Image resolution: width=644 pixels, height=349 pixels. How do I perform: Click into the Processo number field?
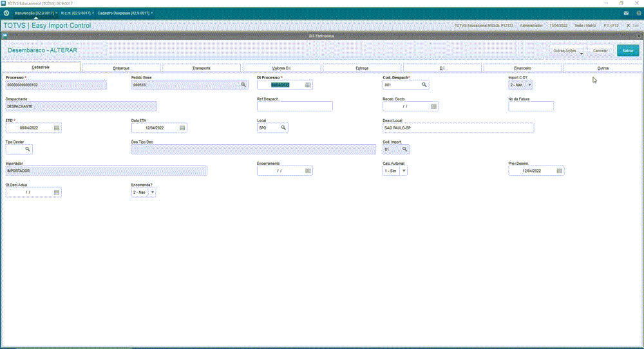tap(56, 85)
